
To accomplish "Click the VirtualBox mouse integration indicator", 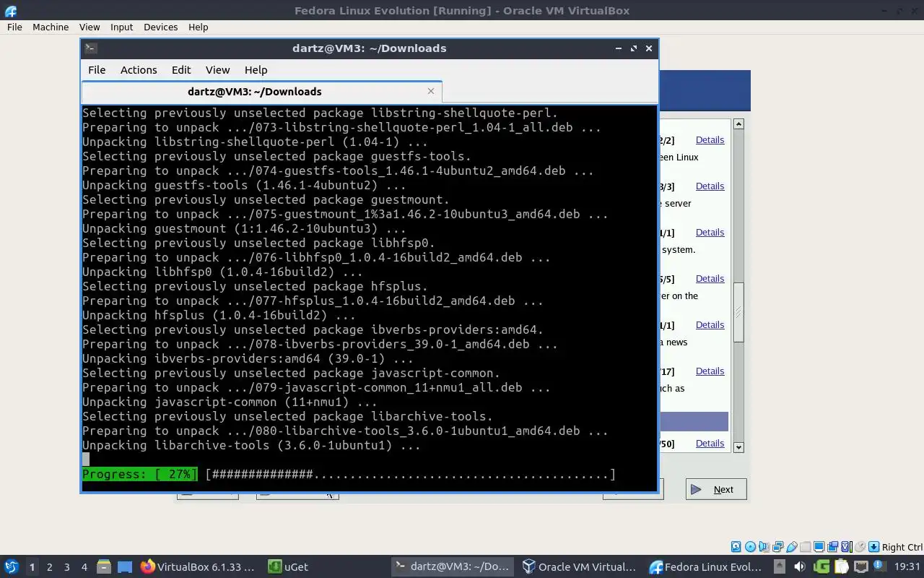I will pos(860,547).
